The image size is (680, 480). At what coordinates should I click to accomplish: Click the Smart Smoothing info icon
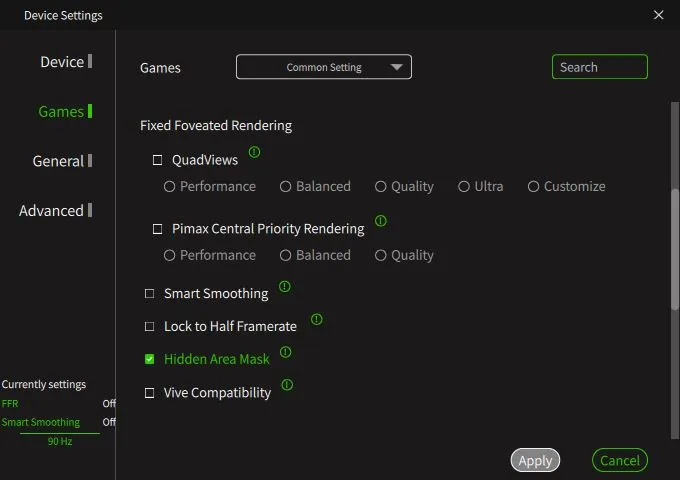click(284, 287)
